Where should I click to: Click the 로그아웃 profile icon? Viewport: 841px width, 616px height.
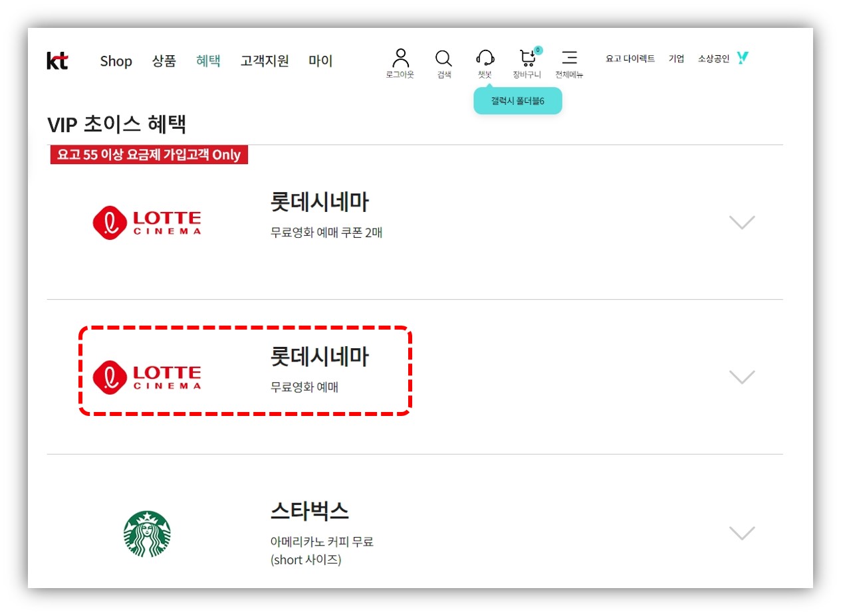[400, 58]
